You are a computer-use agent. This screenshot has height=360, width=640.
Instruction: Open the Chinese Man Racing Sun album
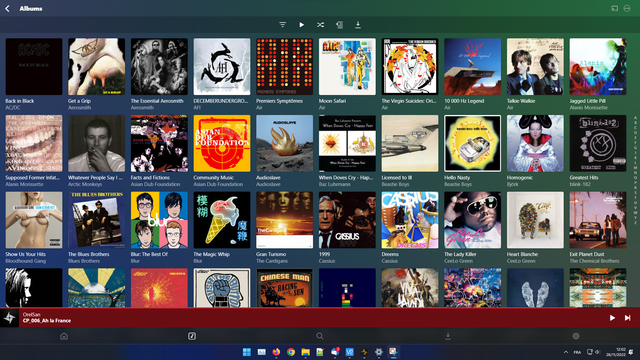tap(284, 288)
